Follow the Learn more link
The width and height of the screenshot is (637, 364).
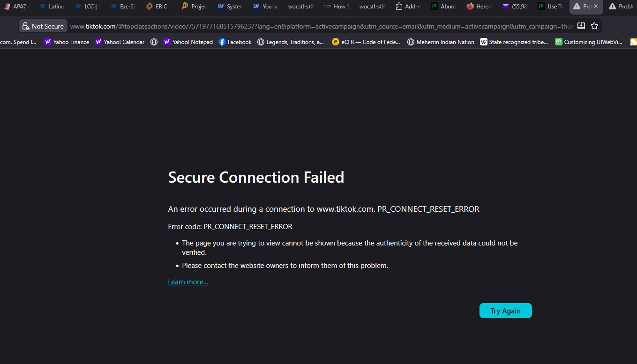[x=188, y=282]
